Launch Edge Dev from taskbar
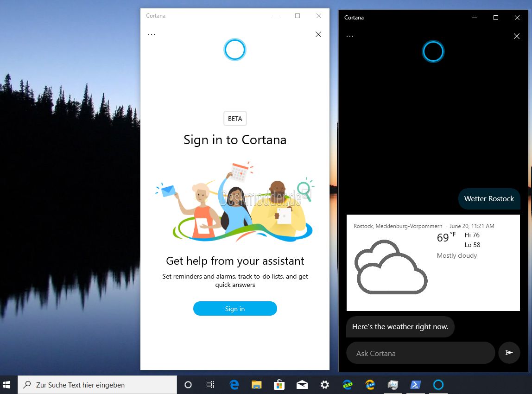The height and width of the screenshot is (394, 532). coord(348,385)
